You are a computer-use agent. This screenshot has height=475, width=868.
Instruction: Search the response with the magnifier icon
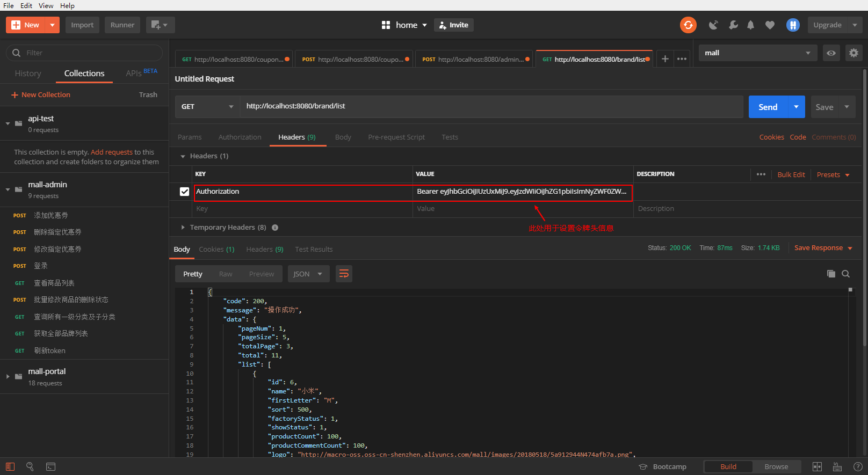pos(845,274)
